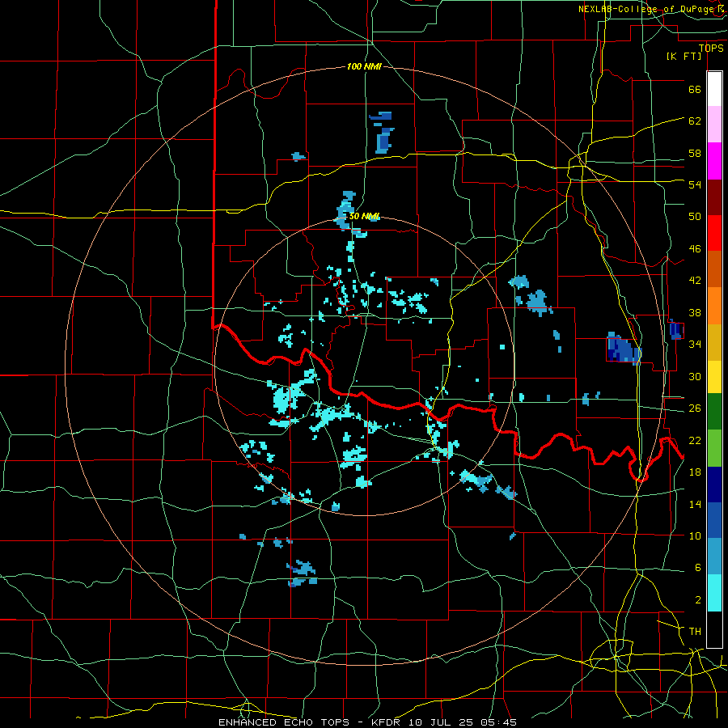728x728 pixels.
Task: Pick the light green legend swatch
Action: tap(714, 448)
